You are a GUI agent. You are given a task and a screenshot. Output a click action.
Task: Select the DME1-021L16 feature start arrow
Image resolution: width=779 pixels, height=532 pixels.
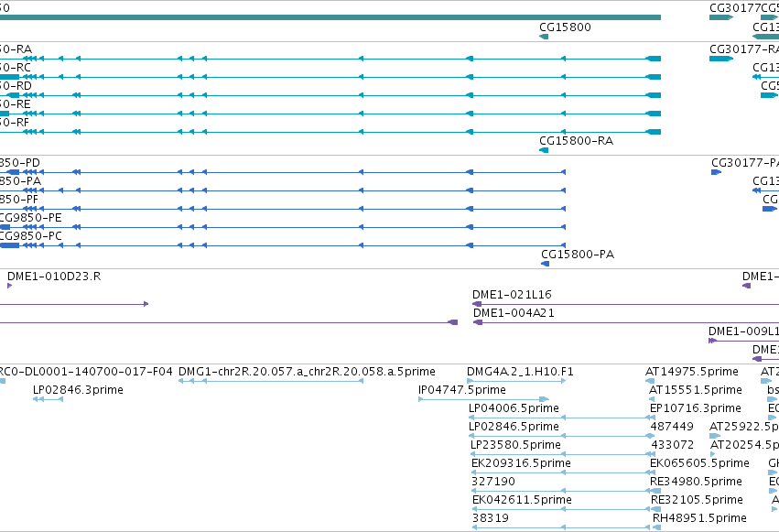pos(477,304)
